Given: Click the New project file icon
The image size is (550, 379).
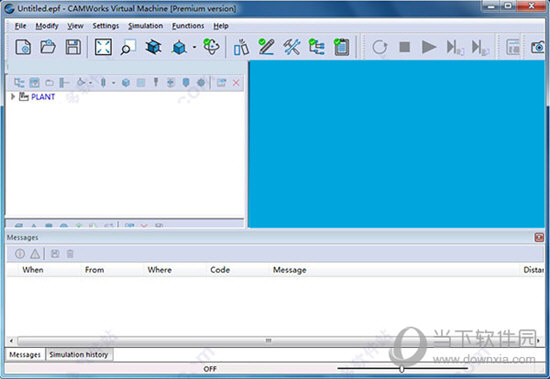Looking at the screenshot, I should tap(23, 47).
